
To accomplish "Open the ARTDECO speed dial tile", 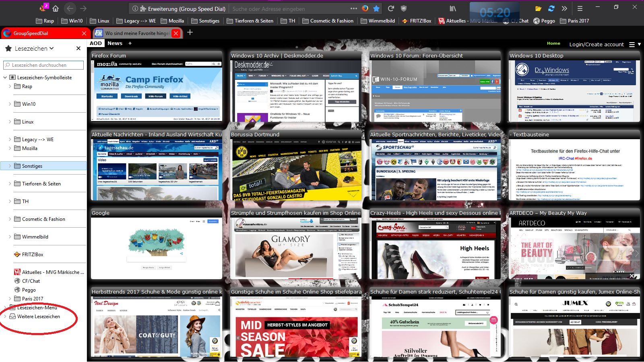I will (574, 244).
